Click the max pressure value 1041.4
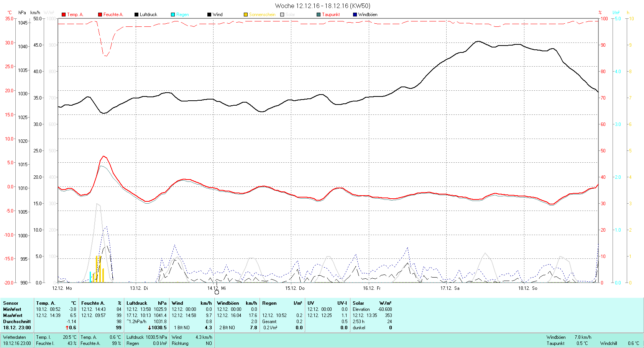Screen dimensions: 644x348 click(160, 315)
